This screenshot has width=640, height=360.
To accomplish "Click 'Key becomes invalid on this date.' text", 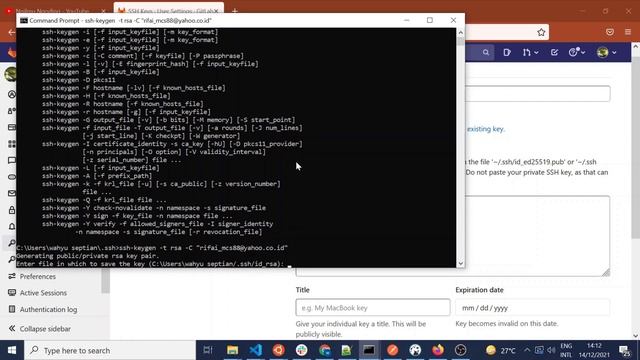I will click(x=507, y=323).
